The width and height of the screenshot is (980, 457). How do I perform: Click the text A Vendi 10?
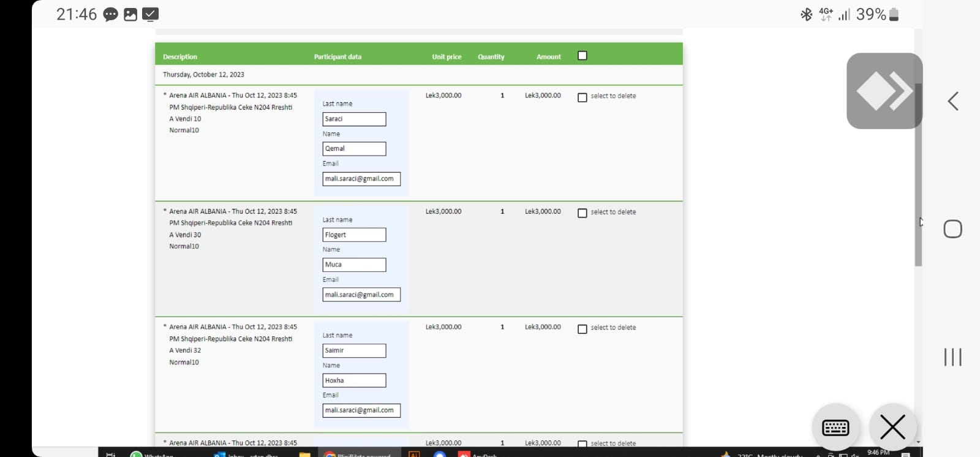click(x=185, y=119)
